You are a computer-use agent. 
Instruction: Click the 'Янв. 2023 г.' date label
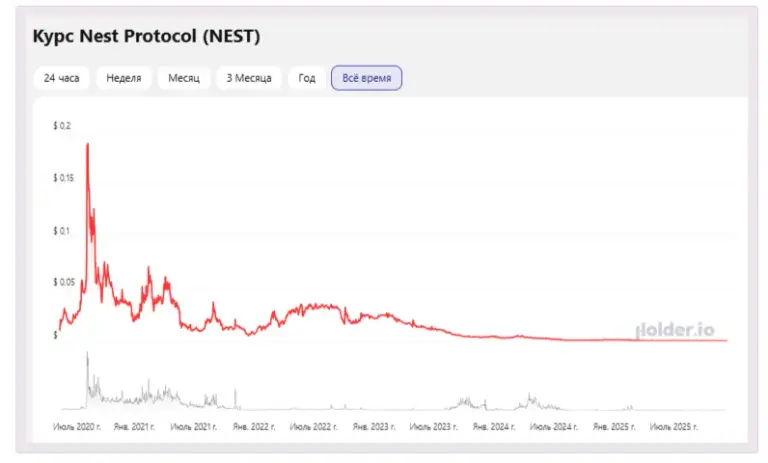[x=374, y=427]
